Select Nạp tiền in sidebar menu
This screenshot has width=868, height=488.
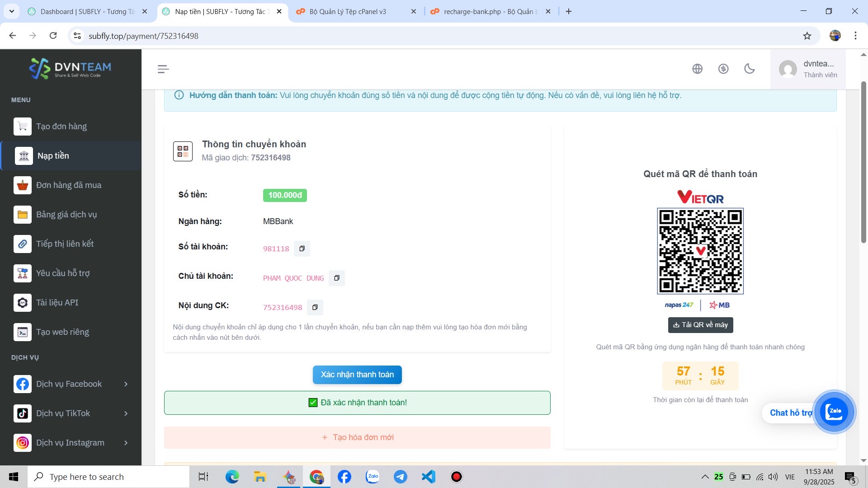pyautogui.click(x=71, y=156)
